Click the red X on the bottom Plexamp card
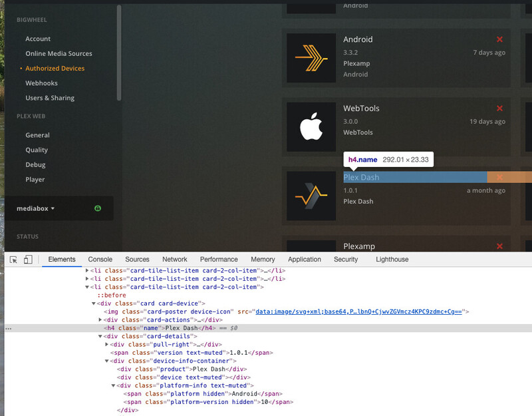 499,246
